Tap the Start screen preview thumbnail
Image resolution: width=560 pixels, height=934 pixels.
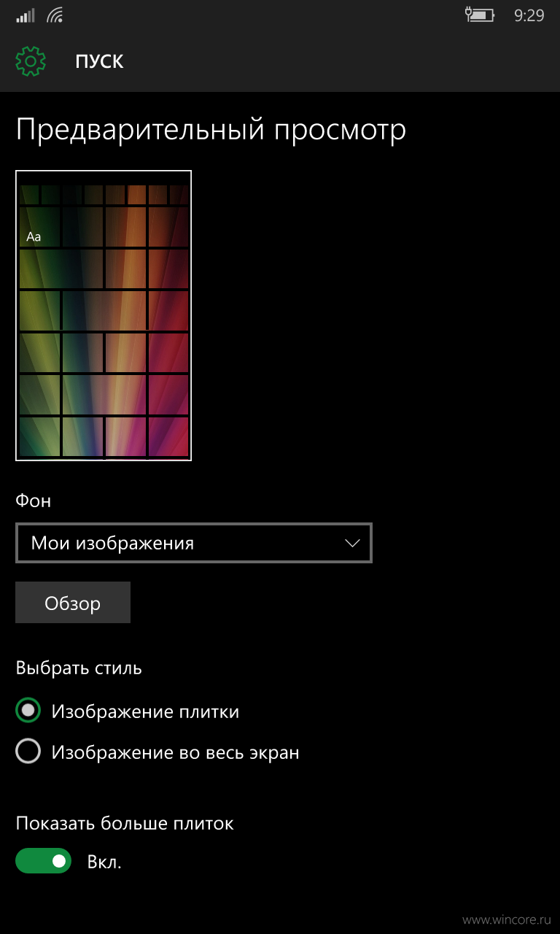[x=104, y=316]
